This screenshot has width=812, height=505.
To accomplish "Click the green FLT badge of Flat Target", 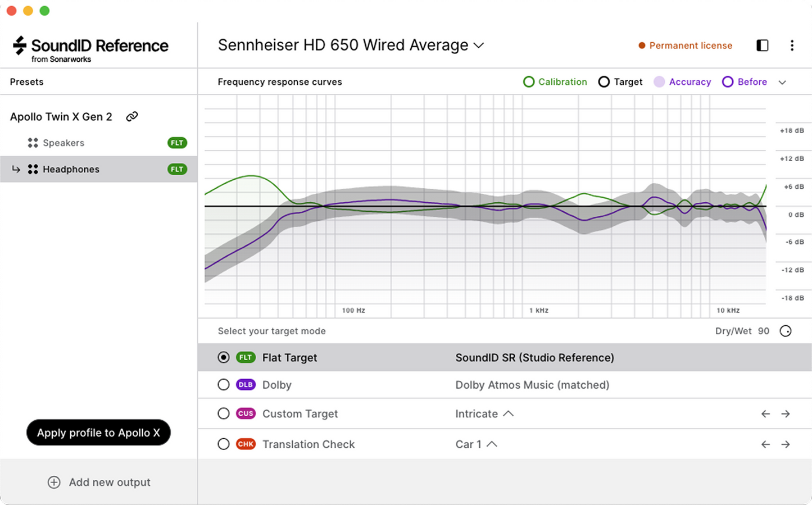I will 246,357.
